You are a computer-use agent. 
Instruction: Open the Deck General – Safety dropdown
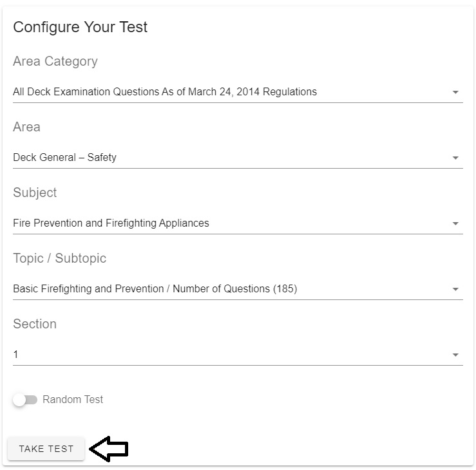coord(238,158)
